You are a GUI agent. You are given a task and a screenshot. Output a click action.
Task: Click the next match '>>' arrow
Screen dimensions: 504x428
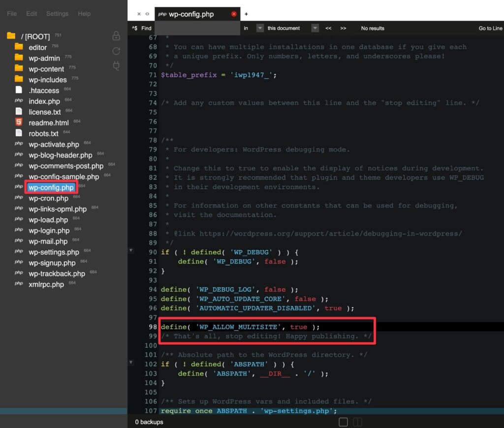[343, 28]
